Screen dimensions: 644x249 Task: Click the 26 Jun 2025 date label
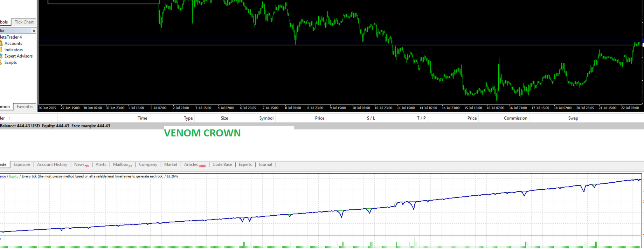(x=47, y=108)
